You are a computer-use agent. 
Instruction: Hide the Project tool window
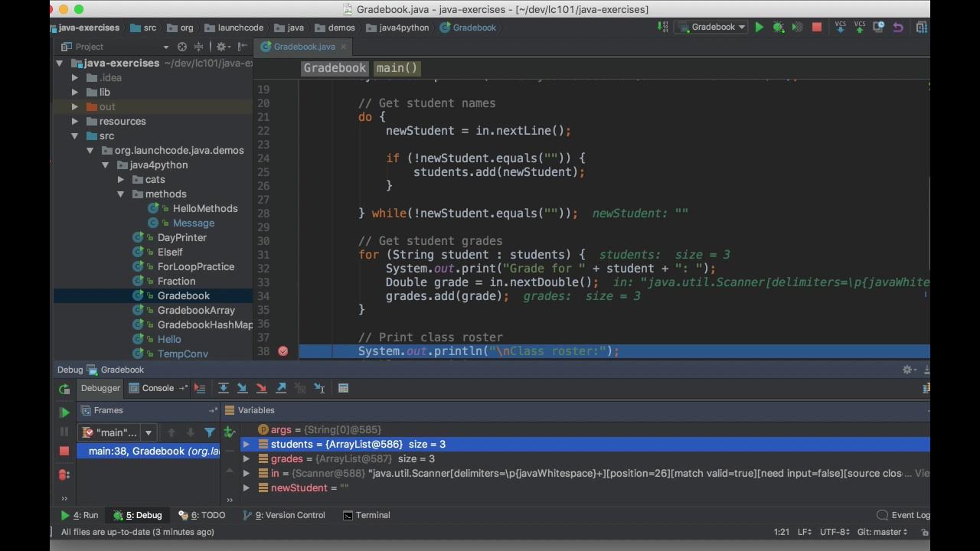[x=242, y=47]
